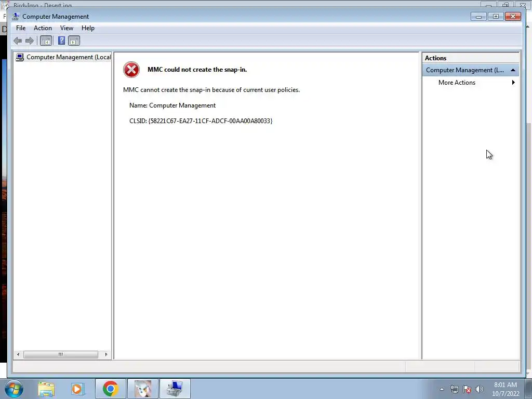The height and width of the screenshot is (399, 532).
Task: Open the Action menu
Action: pos(43,28)
